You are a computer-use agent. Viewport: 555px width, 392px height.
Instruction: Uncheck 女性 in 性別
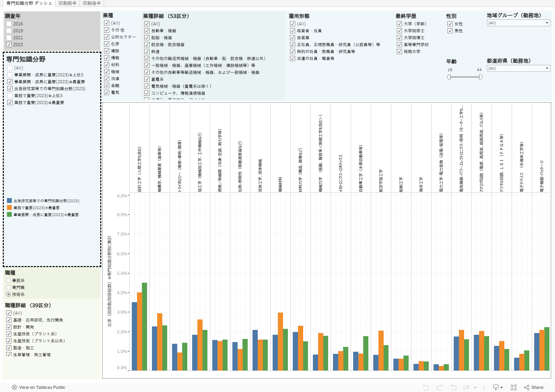450,24
